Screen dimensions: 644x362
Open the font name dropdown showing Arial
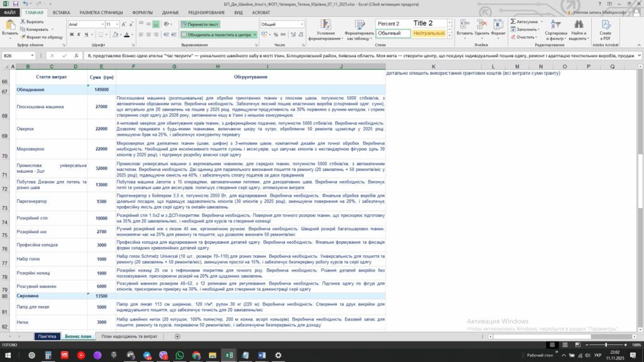101,25
